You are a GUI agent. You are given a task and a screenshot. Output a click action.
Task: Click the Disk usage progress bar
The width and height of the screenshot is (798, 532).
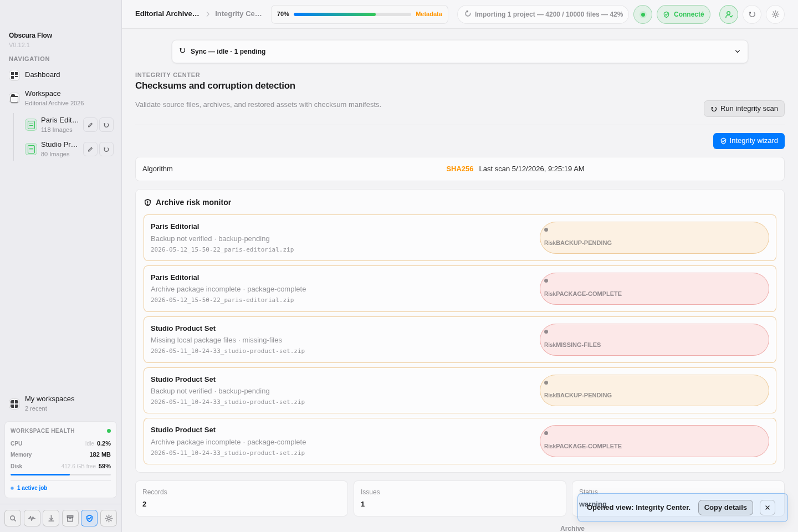(60, 474)
